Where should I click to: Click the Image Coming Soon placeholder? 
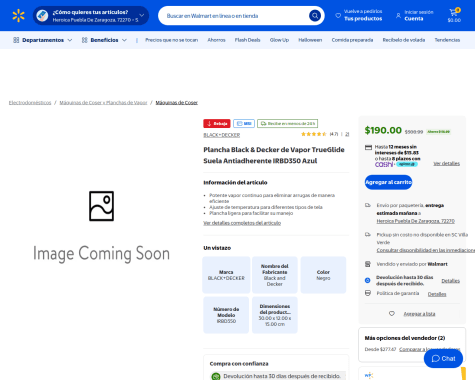coord(101,226)
